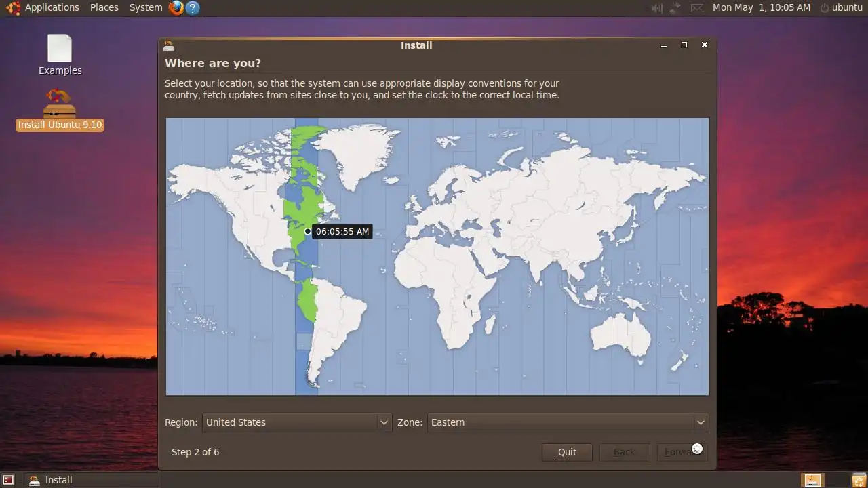Click the installer icon in the window title bar
Screen dimensions: 868x488
coord(169,45)
